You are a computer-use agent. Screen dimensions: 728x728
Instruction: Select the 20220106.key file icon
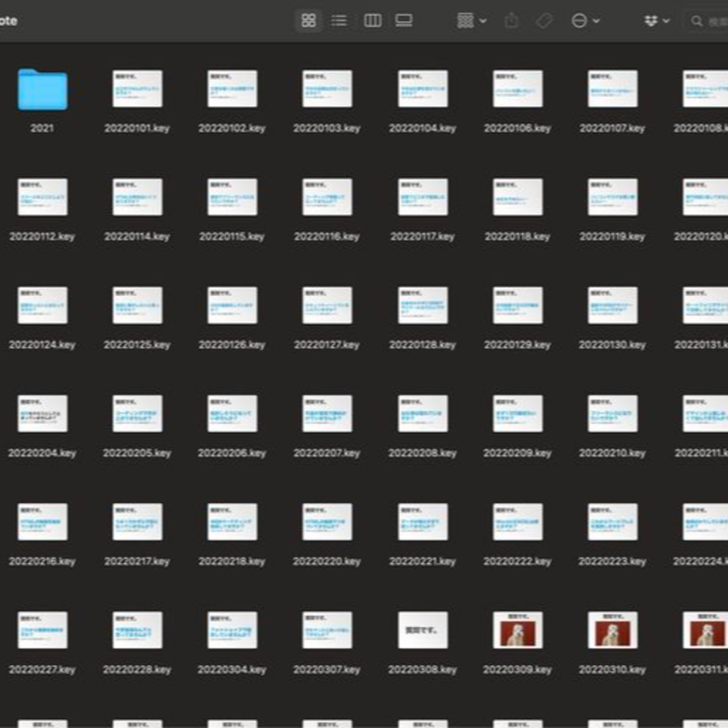point(518,89)
